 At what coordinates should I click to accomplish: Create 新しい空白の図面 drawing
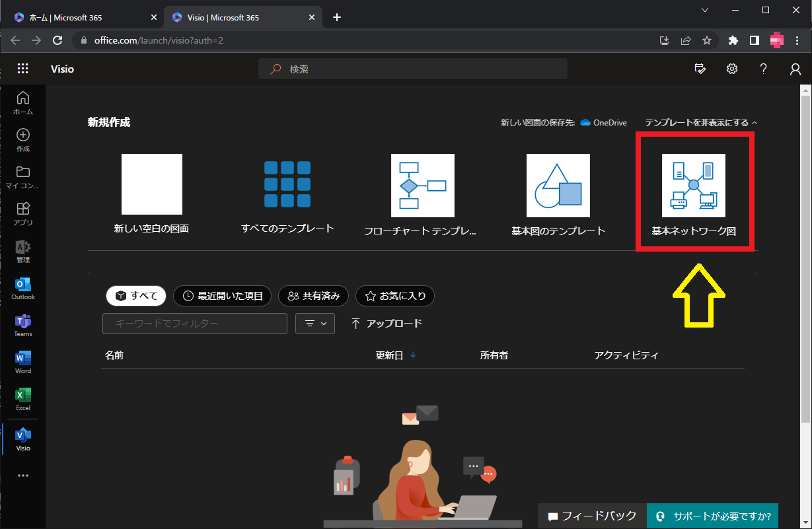(152, 194)
